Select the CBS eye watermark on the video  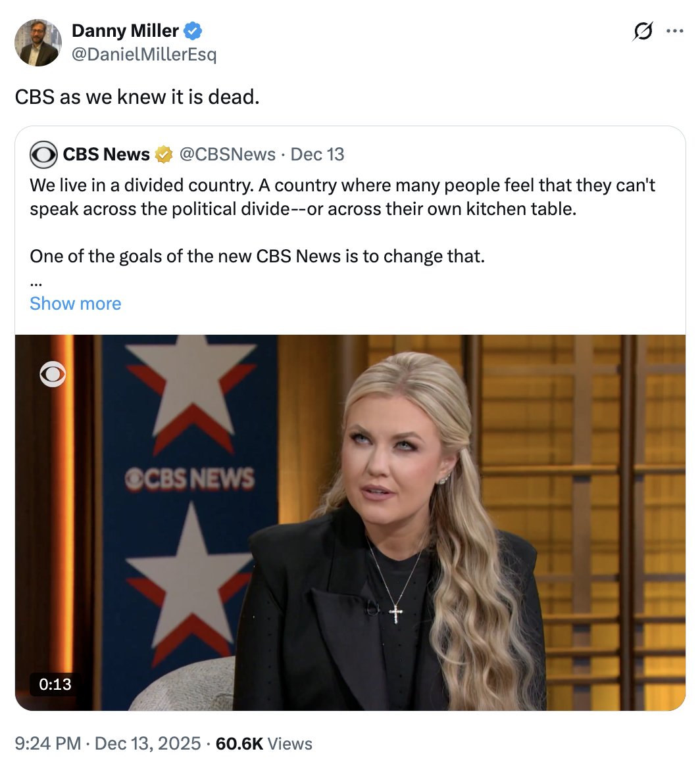tap(54, 373)
